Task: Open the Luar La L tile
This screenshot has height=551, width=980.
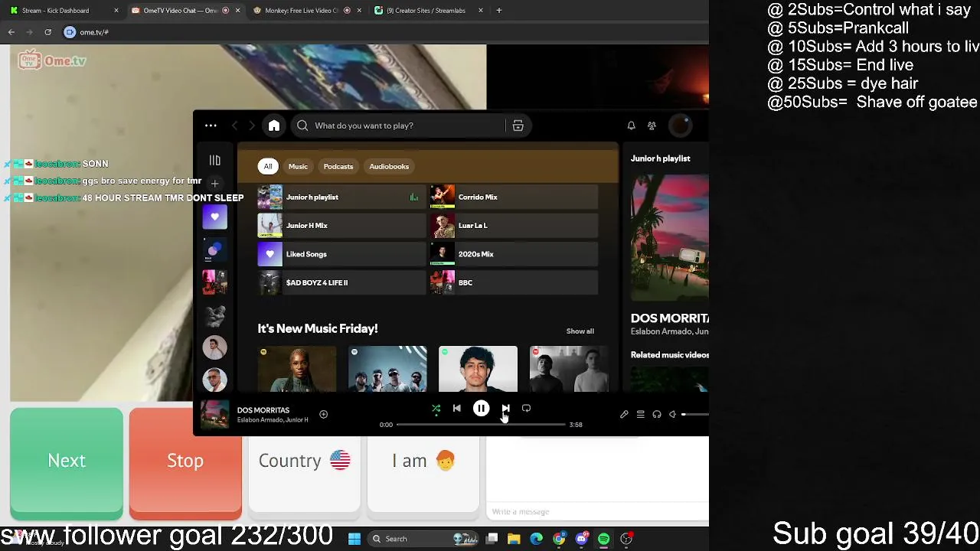Action: click(514, 226)
